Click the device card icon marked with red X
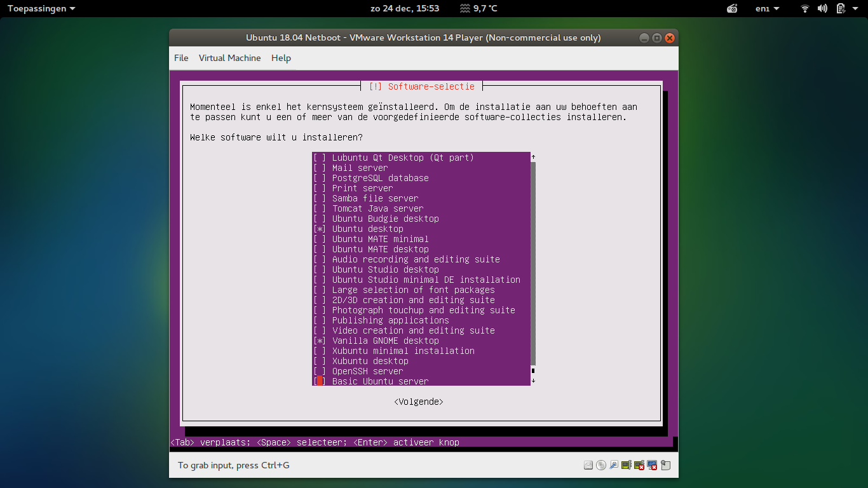The image size is (868, 488). tap(639, 465)
